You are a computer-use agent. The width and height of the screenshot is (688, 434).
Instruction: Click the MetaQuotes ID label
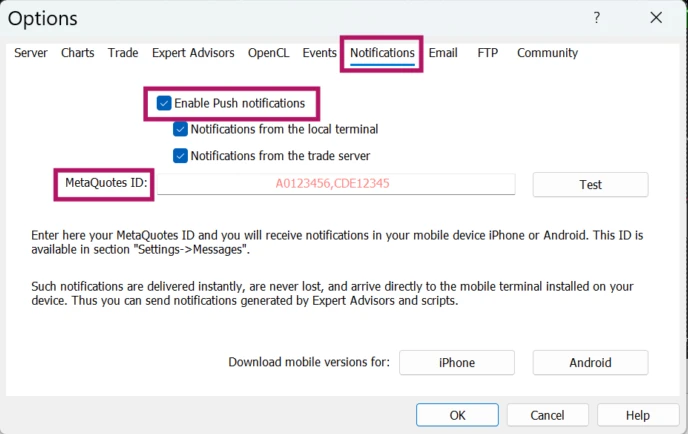click(106, 183)
